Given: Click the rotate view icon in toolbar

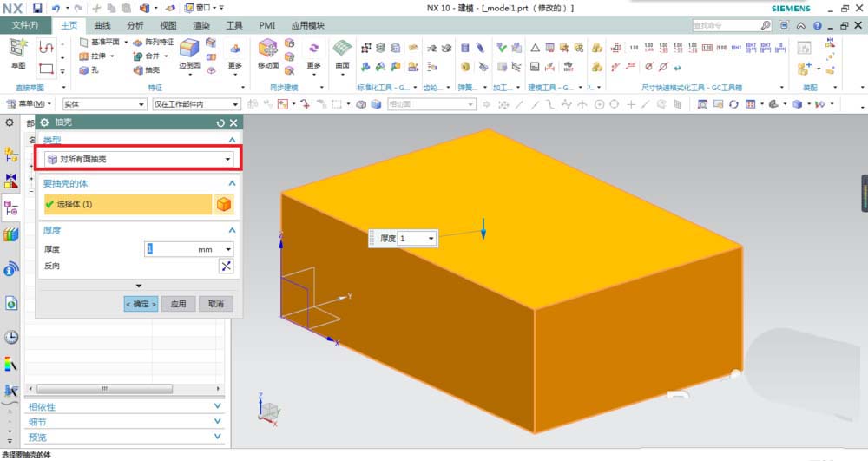Looking at the screenshot, I should tap(733, 104).
